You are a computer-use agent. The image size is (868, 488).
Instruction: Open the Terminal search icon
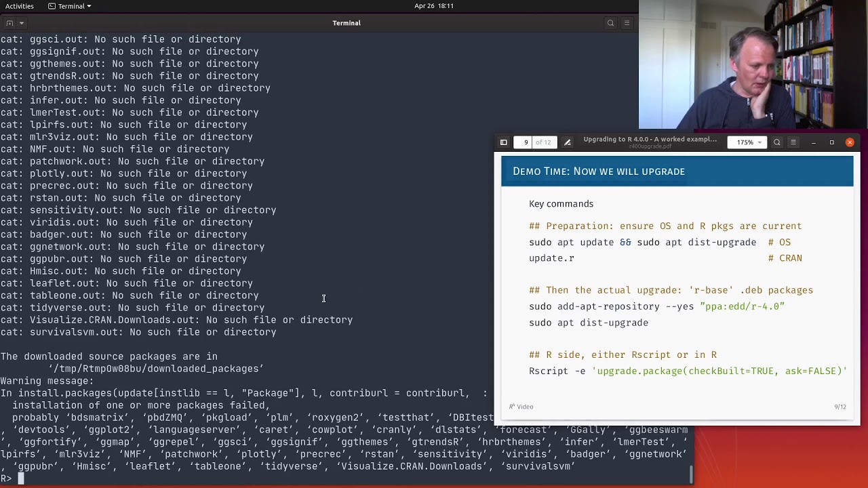610,23
